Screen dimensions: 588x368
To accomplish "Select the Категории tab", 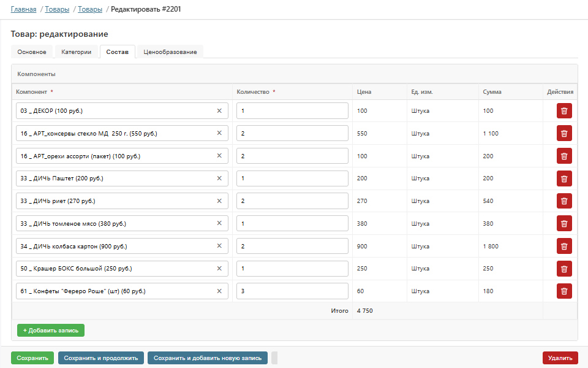I will (77, 52).
